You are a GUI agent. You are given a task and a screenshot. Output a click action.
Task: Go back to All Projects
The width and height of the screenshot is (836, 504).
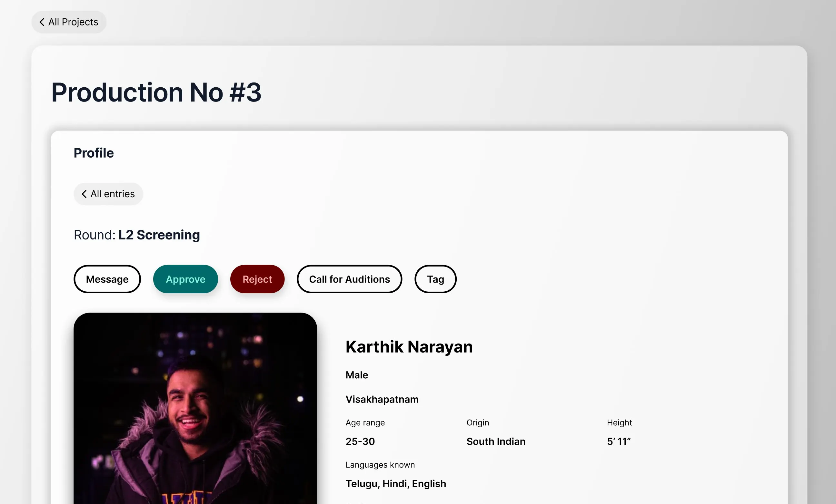[x=69, y=22]
